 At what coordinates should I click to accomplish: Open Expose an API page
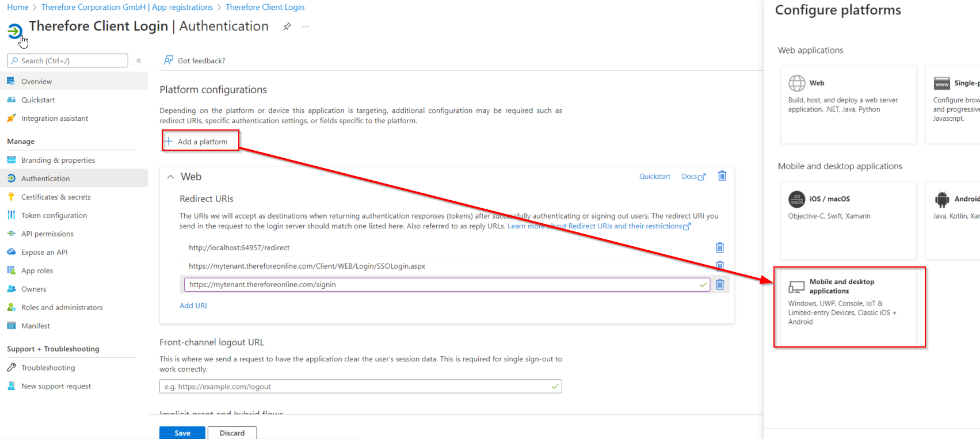(44, 252)
